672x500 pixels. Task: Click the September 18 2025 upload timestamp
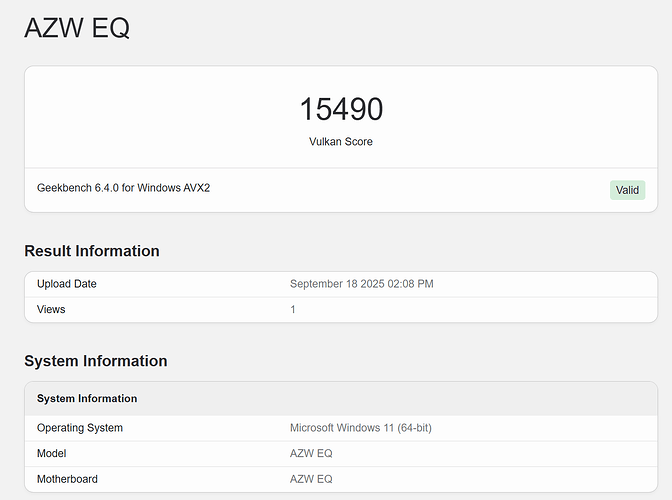tap(361, 284)
